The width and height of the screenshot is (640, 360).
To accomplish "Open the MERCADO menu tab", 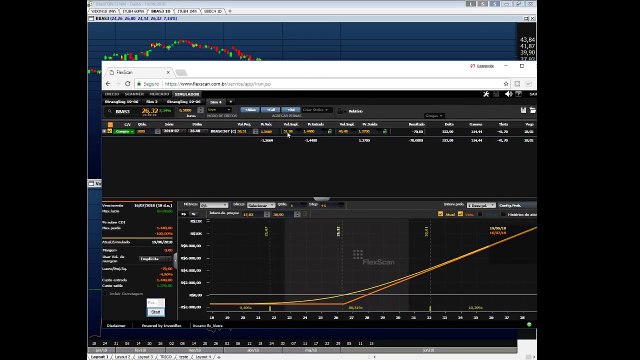I will tap(159, 94).
